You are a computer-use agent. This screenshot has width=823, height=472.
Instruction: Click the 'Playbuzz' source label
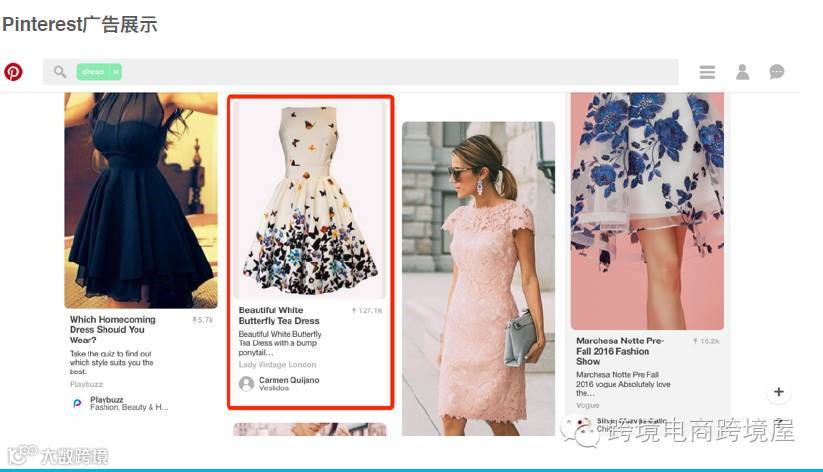[x=86, y=384]
